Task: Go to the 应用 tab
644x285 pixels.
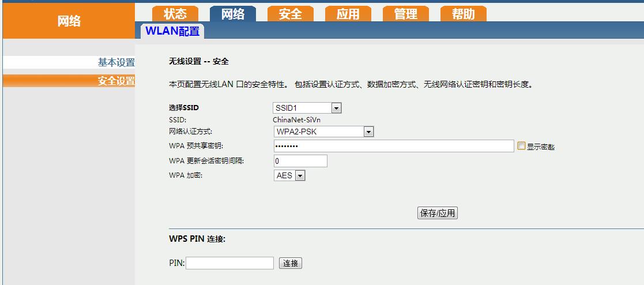Action: pos(348,14)
